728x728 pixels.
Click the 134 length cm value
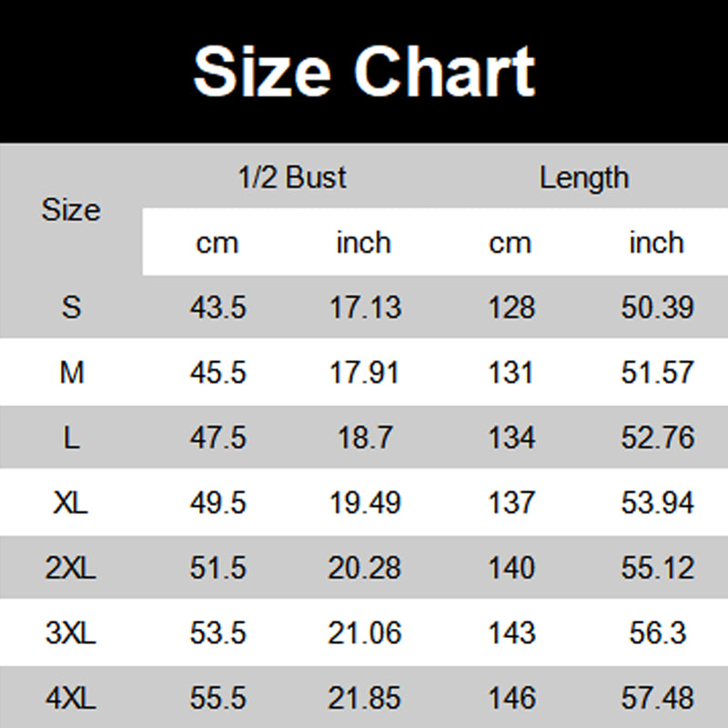(x=511, y=438)
